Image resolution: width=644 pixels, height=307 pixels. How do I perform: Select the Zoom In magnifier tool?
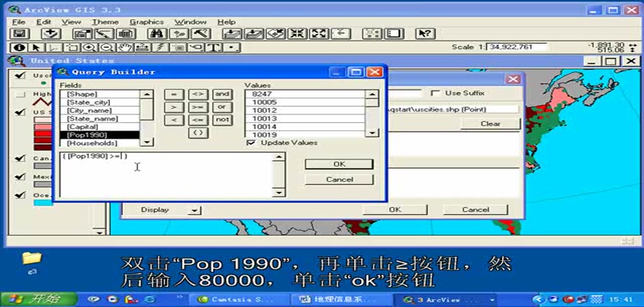point(89,48)
